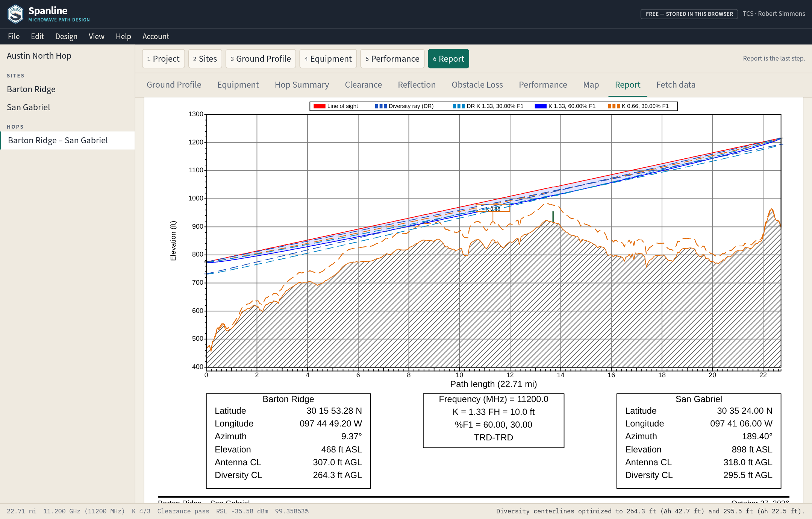This screenshot has width=812, height=519.
Task: Switch to the Clearance tab
Action: 364,85
